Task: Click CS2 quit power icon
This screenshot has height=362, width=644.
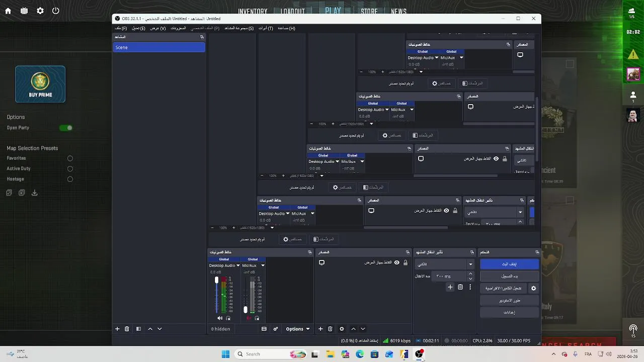Action: (56, 11)
